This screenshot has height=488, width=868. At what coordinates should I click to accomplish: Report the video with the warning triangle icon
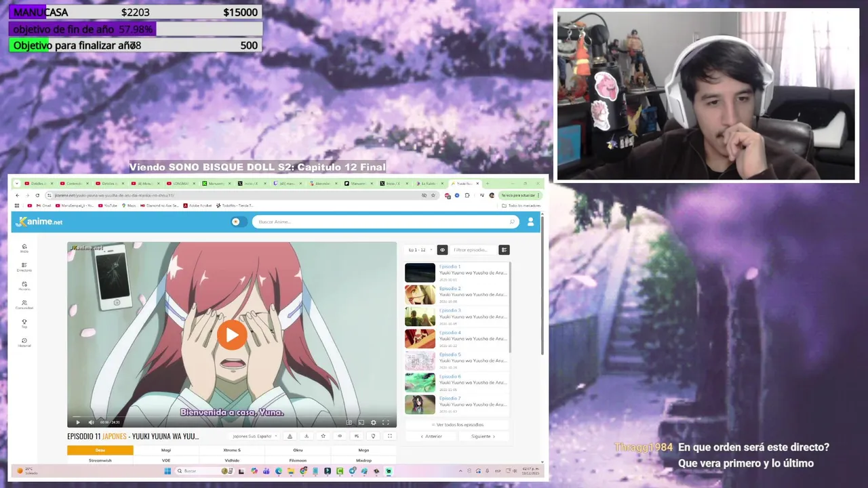click(290, 436)
